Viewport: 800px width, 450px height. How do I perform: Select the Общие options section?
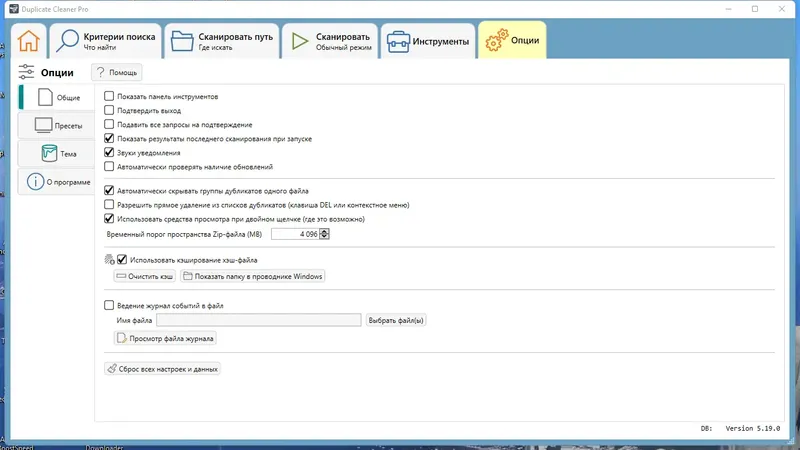57,97
